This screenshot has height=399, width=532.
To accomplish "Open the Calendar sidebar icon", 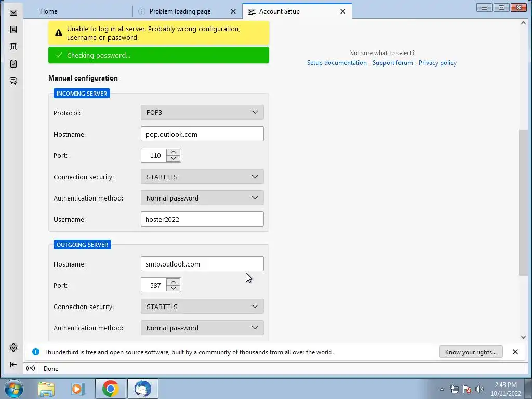I will [13, 47].
